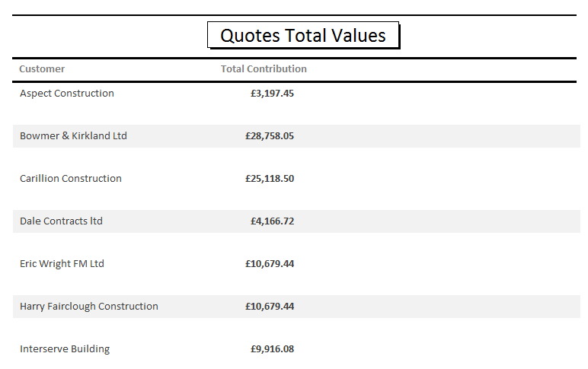Select the Bowmer & Kirkland Ltd row

(x=296, y=136)
